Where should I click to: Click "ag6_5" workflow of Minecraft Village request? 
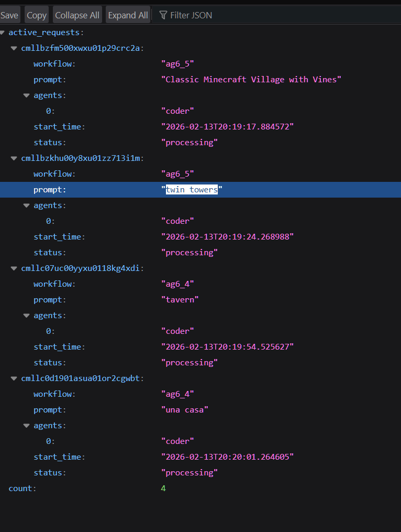[x=177, y=64]
